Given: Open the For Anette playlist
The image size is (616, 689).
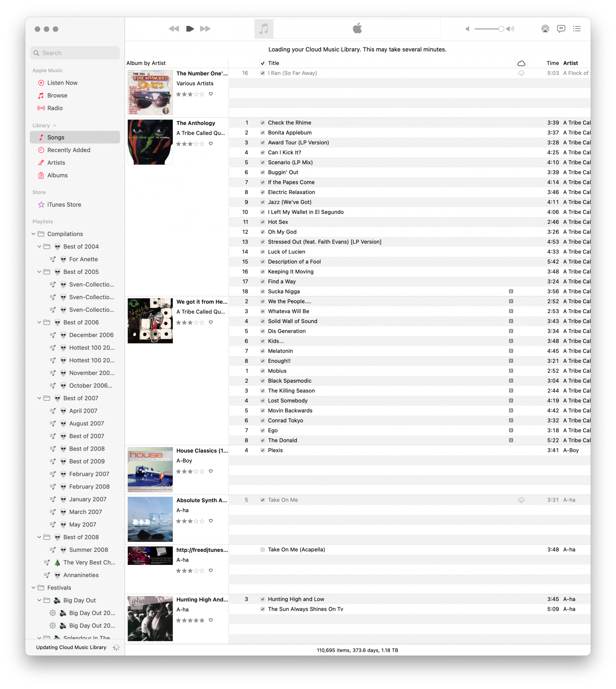Looking at the screenshot, I should click(83, 259).
